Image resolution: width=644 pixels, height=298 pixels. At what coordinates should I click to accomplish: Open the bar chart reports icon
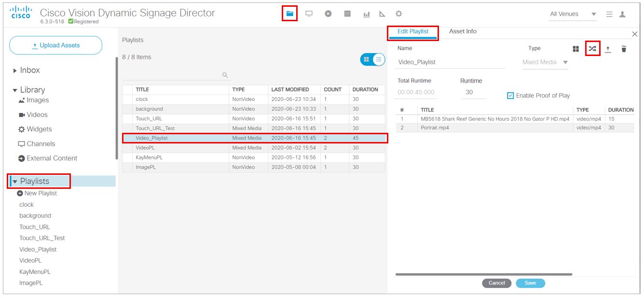(367, 14)
